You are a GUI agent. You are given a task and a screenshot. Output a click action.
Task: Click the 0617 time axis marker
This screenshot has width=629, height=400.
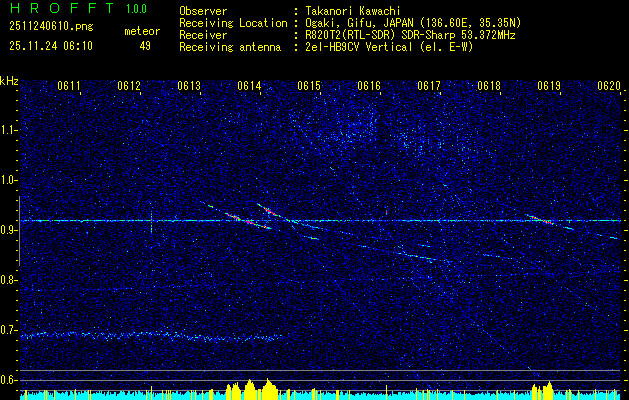(429, 86)
